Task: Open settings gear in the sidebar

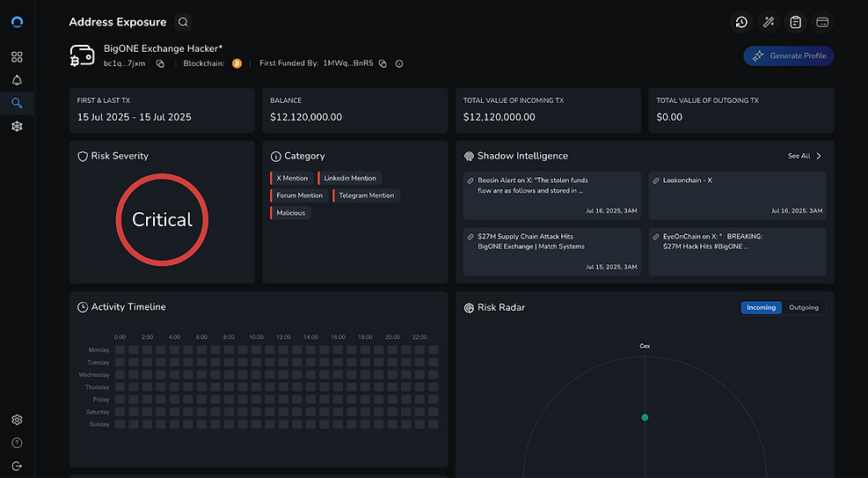Action: [x=18, y=420]
